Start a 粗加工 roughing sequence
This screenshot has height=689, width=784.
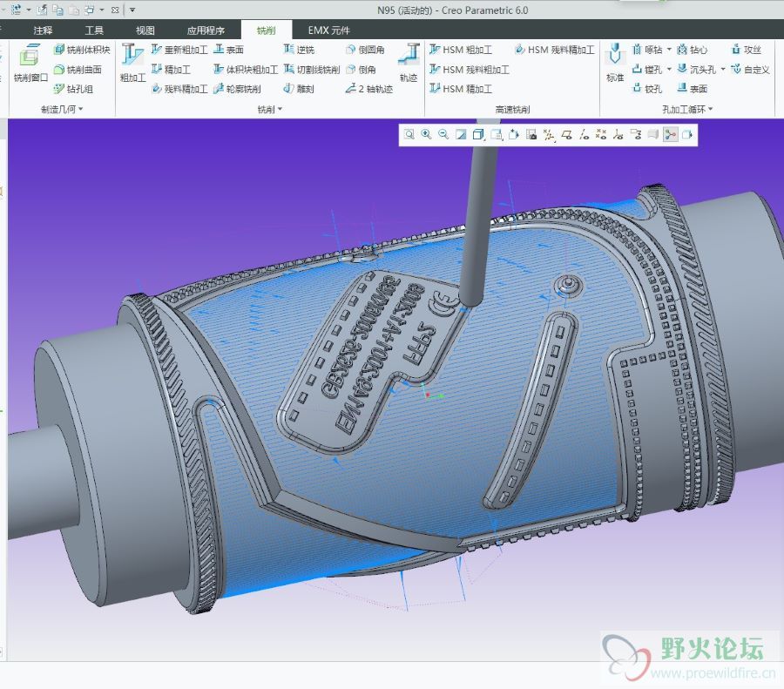click(132, 63)
